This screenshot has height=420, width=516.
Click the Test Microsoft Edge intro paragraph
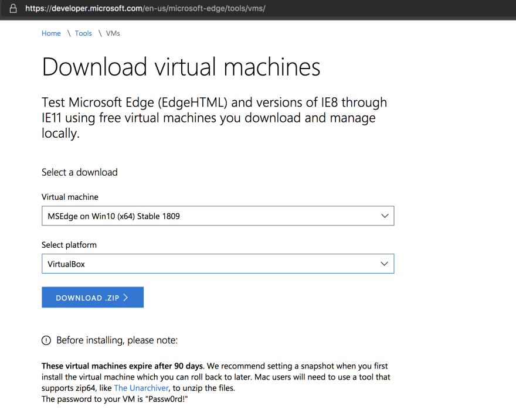pyautogui.click(x=214, y=118)
